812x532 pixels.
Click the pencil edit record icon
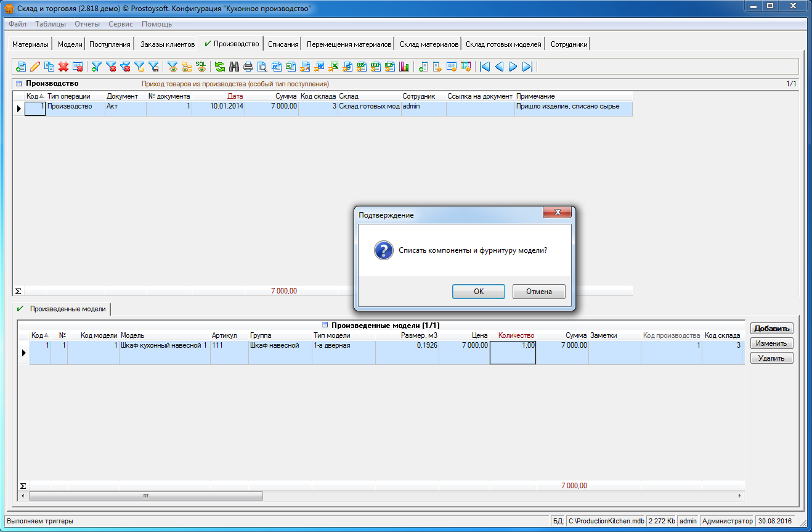click(x=35, y=67)
